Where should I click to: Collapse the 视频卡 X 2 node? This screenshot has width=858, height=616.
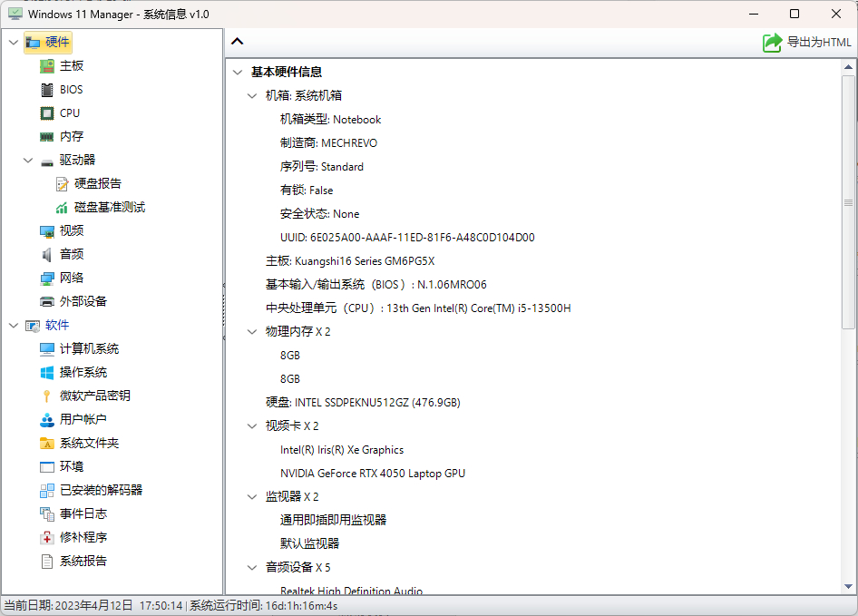click(x=252, y=426)
